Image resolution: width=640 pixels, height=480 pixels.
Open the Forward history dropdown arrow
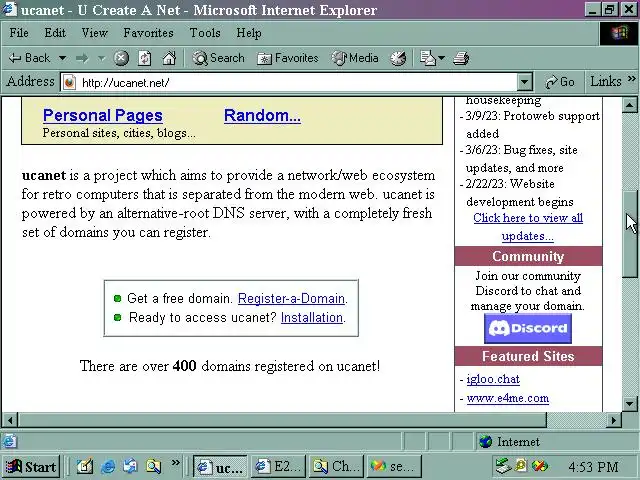point(101,58)
